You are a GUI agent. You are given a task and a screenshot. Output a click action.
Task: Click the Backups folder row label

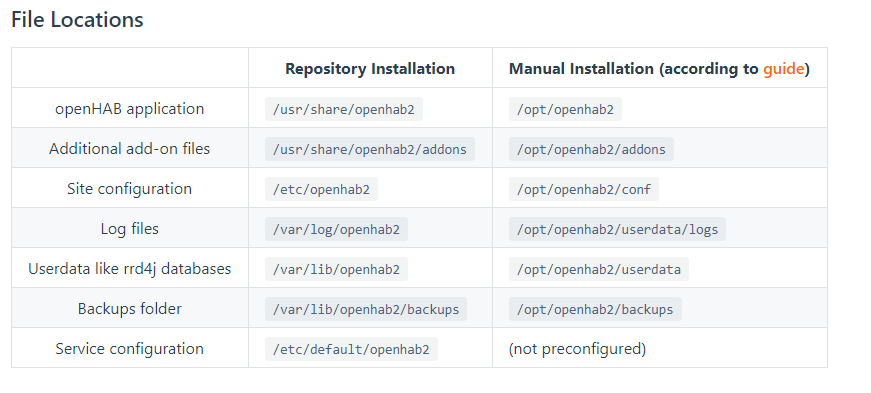[x=129, y=309]
